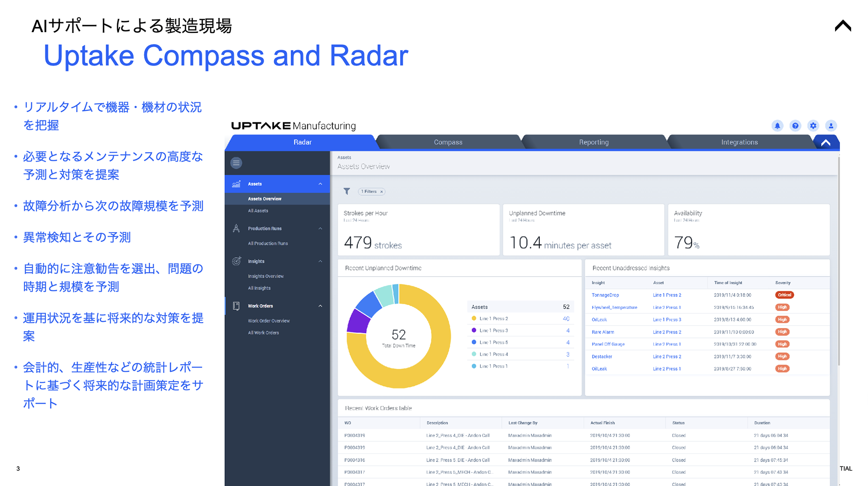The width and height of the screenshot is (868, 486).
Task: Sort work orders by Duration header
Action: (x=762, y=423)
